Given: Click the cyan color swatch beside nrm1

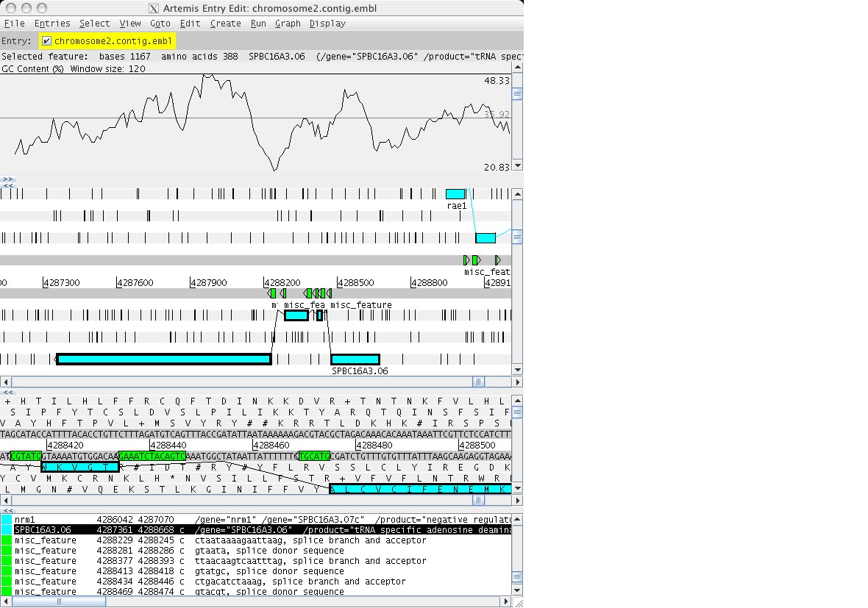Looking at the screenshot, I should point(7,520).
